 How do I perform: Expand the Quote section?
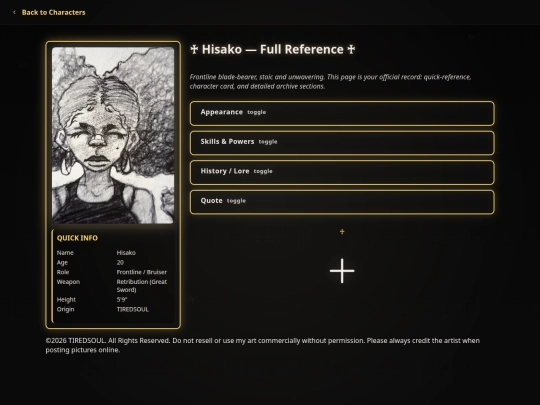(342, 202)
